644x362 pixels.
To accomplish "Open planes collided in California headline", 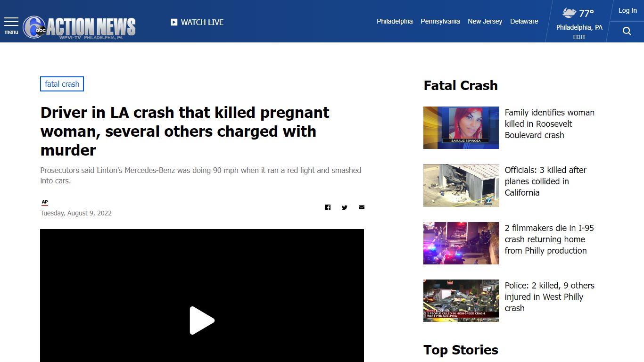I will [546, 181].
